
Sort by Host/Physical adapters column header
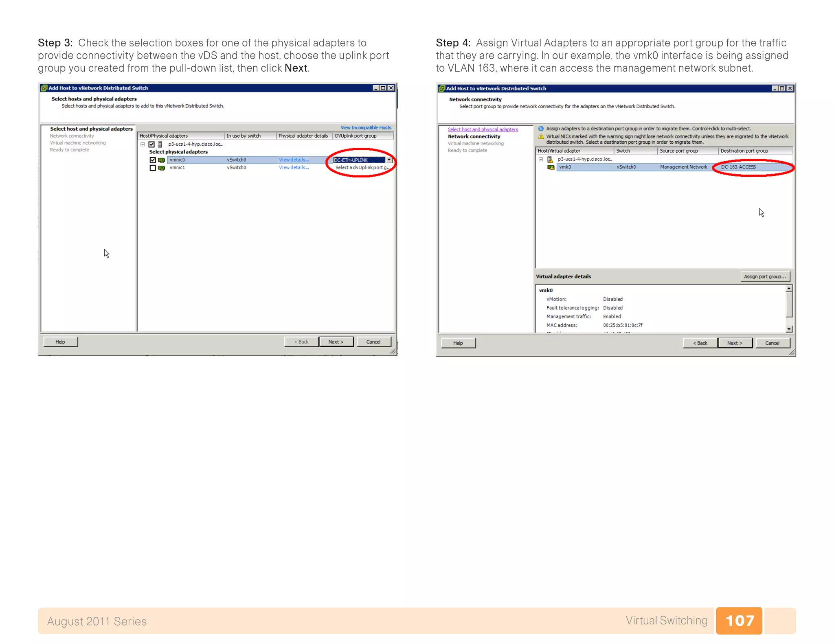coord(181,136)
